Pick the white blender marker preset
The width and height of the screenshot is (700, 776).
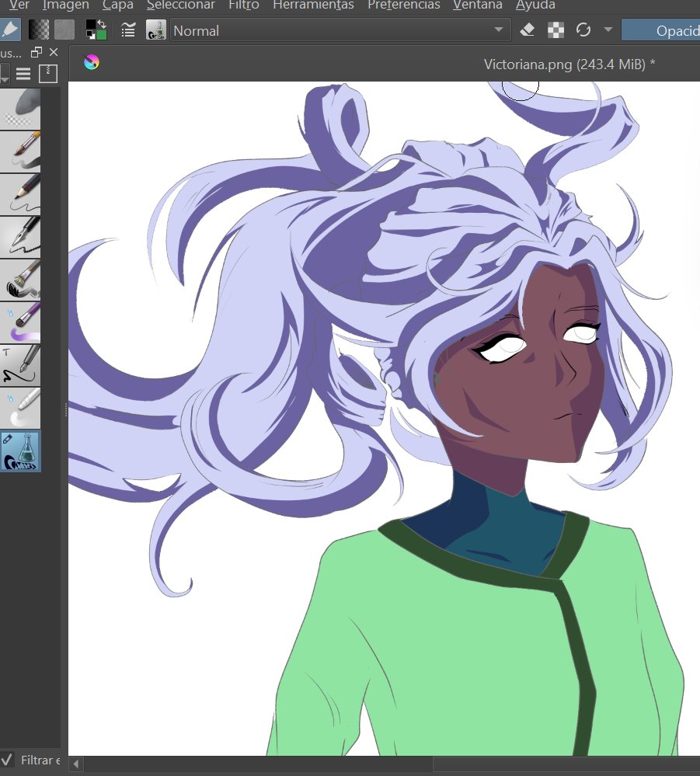19,409
